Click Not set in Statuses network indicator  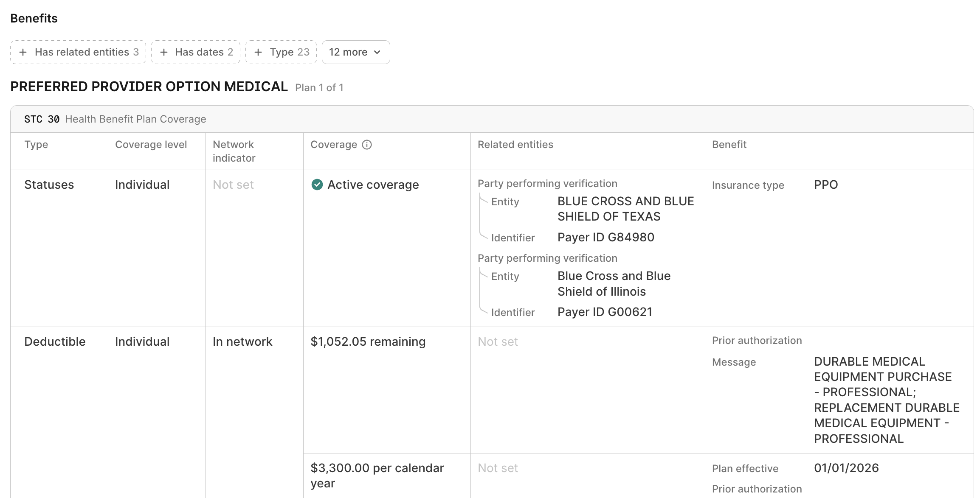pyautogui.click(x=233, y=185)
